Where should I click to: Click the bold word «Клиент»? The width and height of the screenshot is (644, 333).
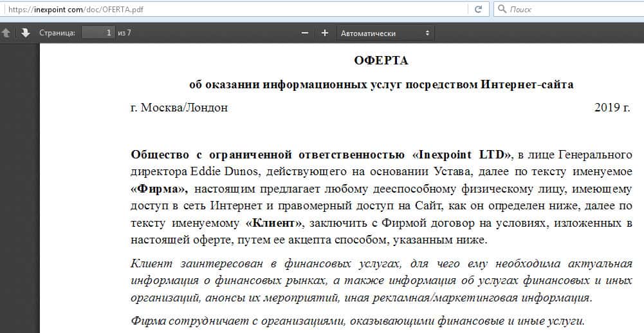274,223
